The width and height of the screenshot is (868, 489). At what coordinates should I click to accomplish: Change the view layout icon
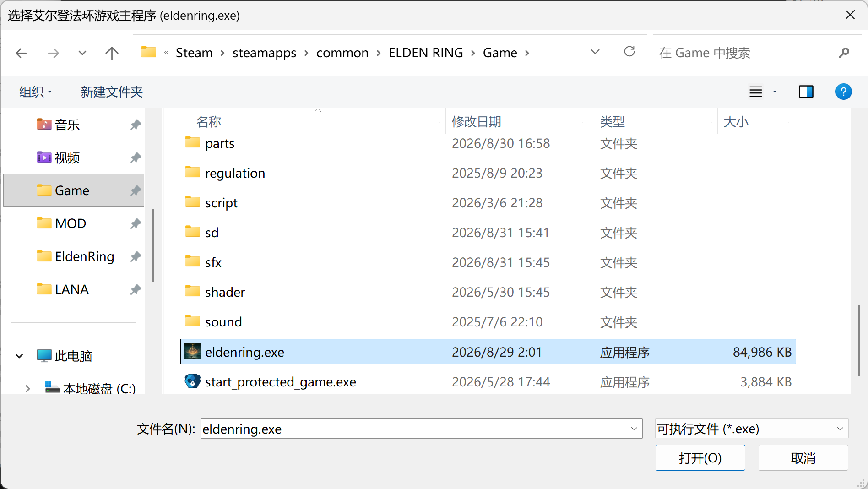756,92
